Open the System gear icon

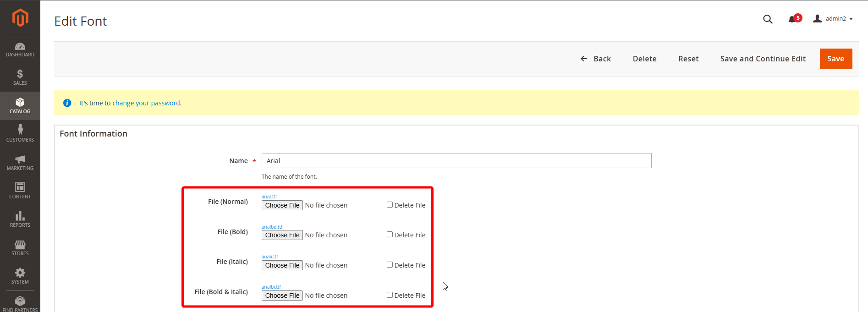click(x=20, y=276)
